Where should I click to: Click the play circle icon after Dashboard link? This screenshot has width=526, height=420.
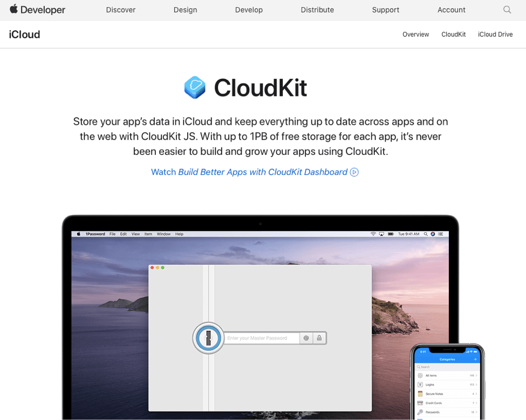354,172
